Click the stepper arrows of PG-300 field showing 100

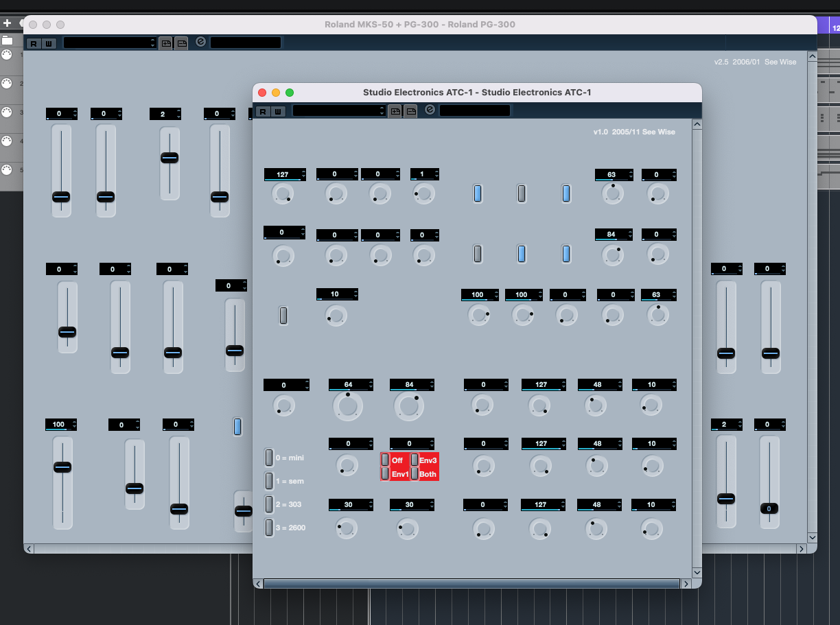[73, 424]
